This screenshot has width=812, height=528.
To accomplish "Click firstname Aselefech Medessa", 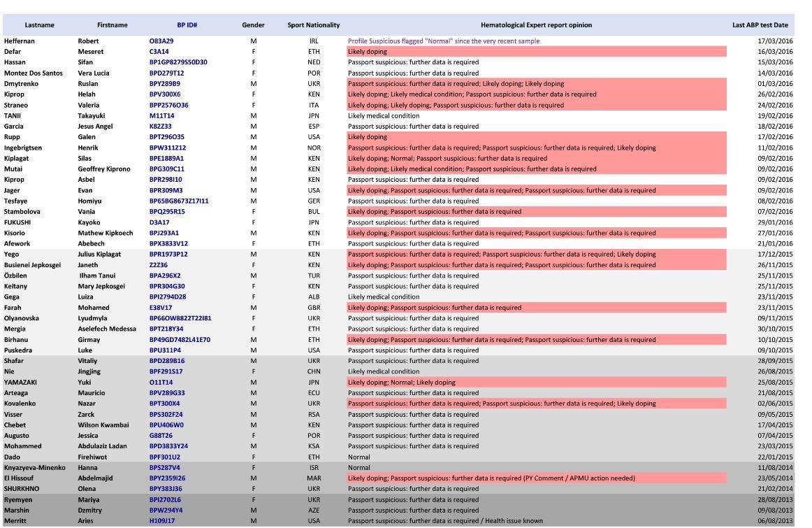I will (x=107, y=329).
